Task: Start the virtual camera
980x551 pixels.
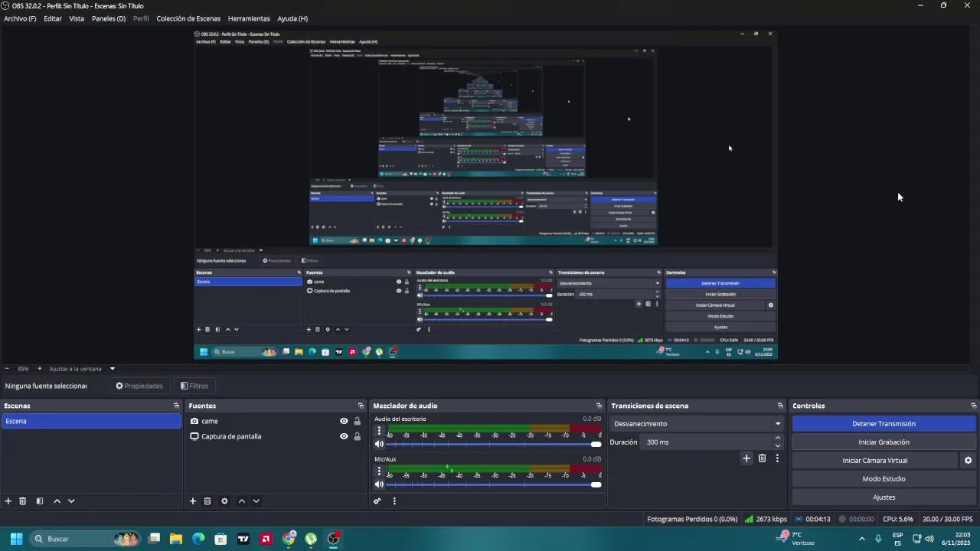Action: pyautogui.click(x=875, y=461)
